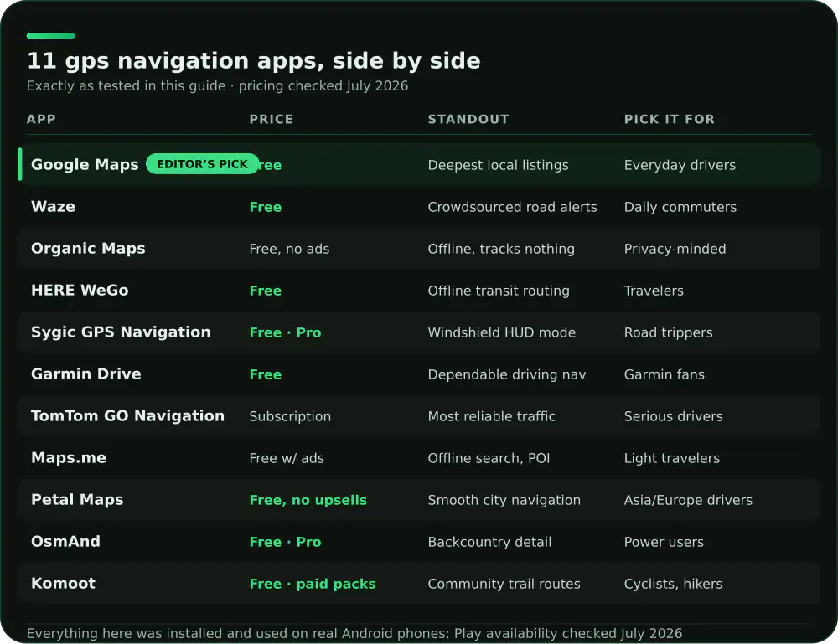Click 'Dependable driving nav' cell
This screenshot has height=644, width=838.
(x=507, y=374)
